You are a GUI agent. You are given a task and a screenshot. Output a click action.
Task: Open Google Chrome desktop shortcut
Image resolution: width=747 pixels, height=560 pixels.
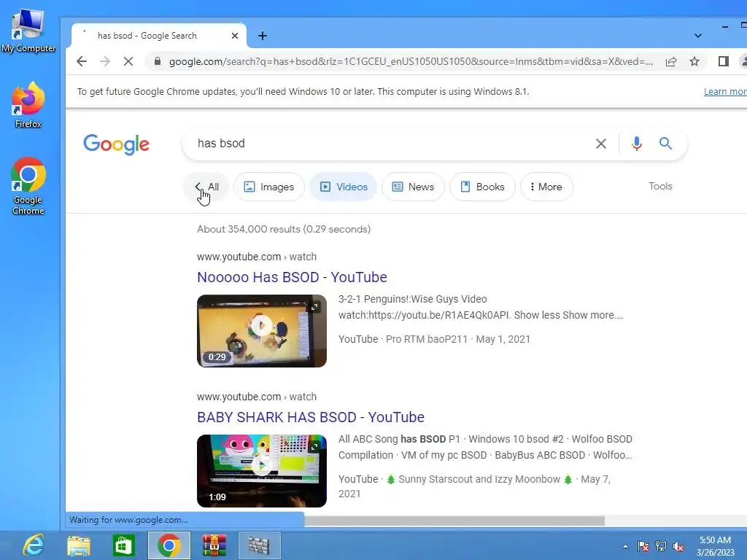28,186
